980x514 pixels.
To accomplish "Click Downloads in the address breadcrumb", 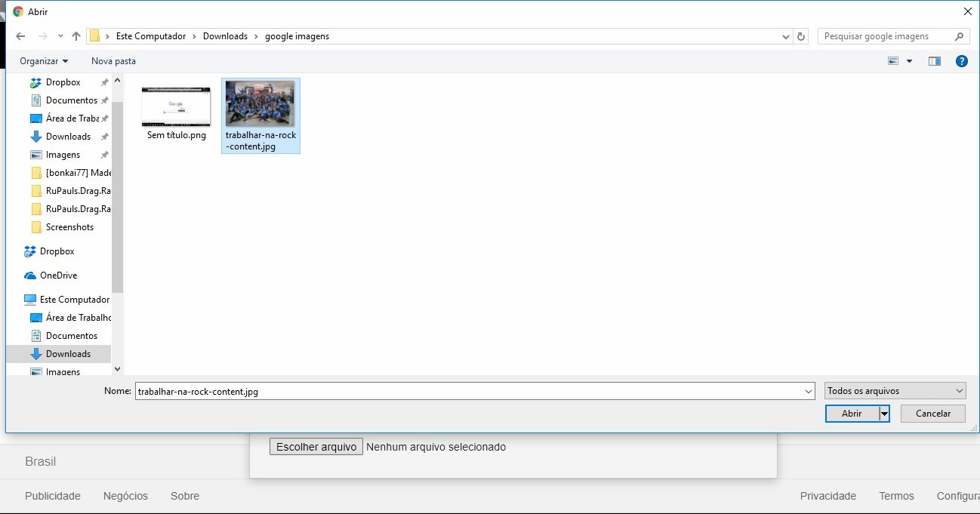I will 225,36.
